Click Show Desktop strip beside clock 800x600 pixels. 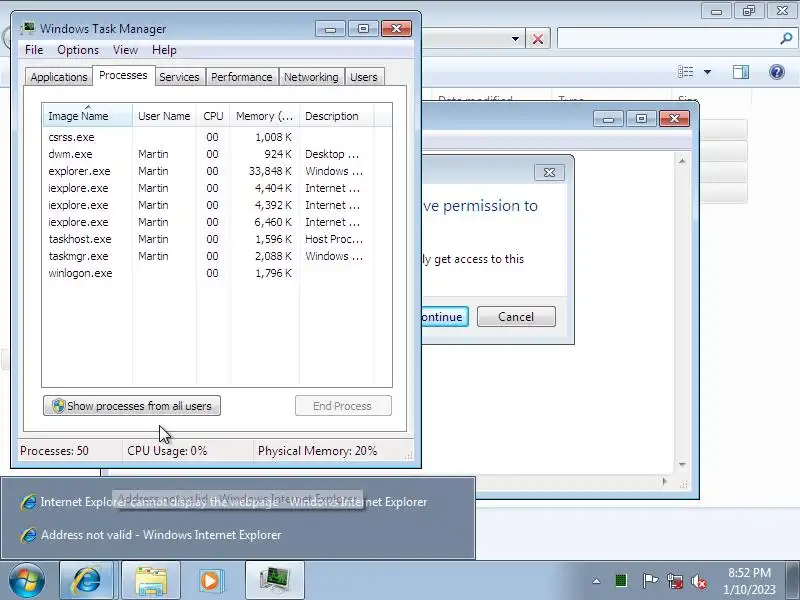tap(792, 581)
